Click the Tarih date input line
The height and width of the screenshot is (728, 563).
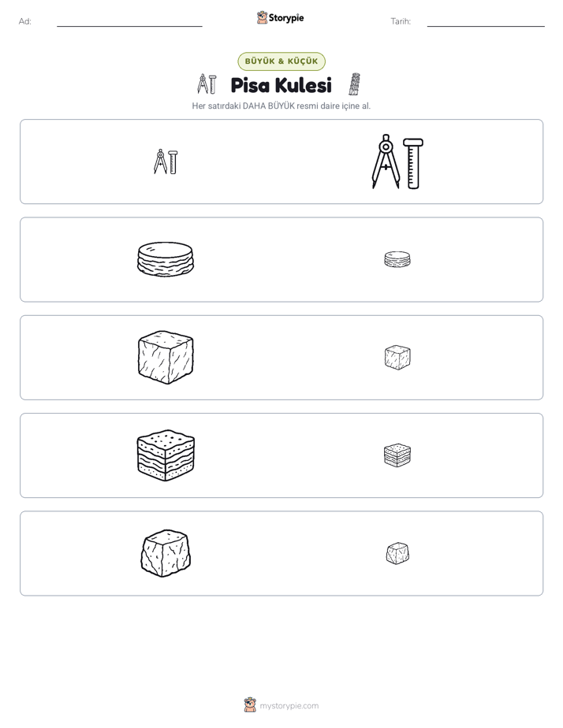[486, 22]
